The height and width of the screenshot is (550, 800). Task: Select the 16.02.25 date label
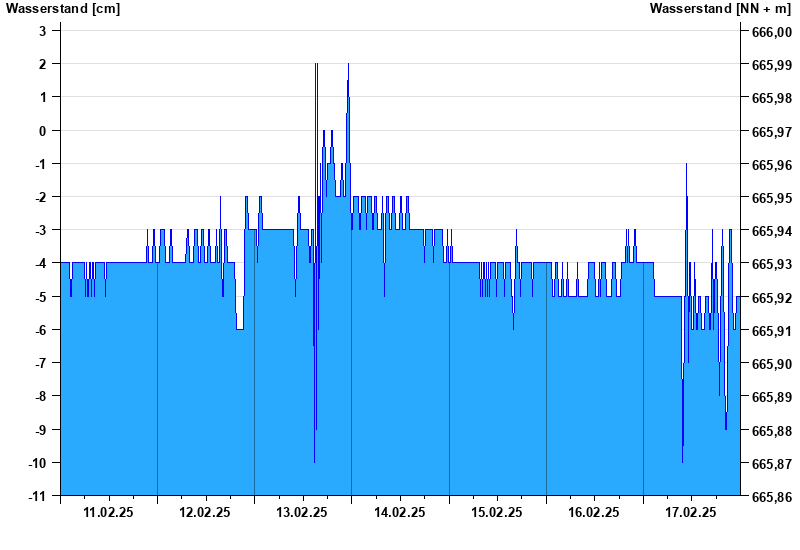[x=594, y=512]
